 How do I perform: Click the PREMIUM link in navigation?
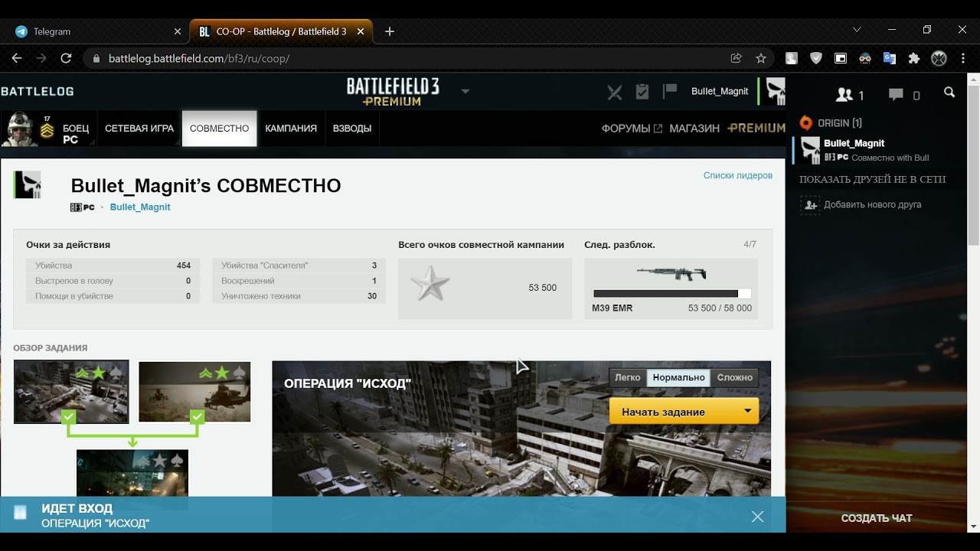tap(756, 128)
